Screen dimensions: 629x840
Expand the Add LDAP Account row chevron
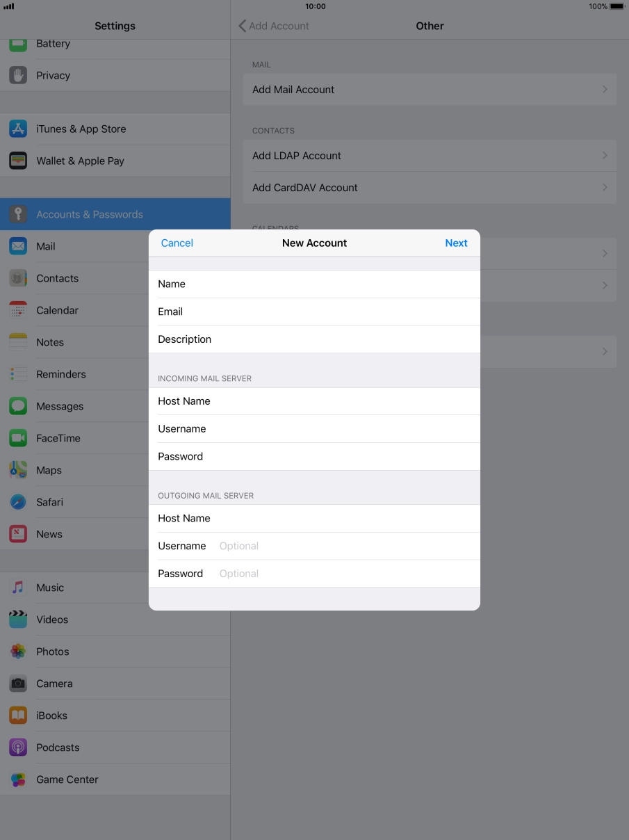[604, 155]
